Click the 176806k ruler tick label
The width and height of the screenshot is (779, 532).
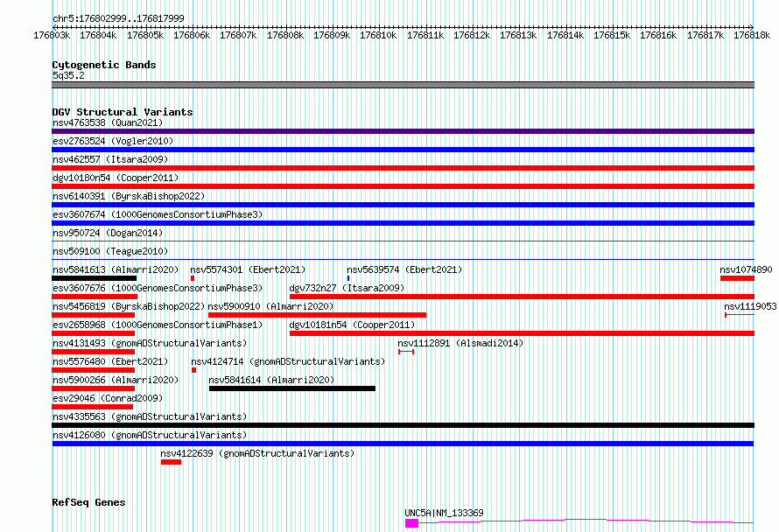point(192,35)
